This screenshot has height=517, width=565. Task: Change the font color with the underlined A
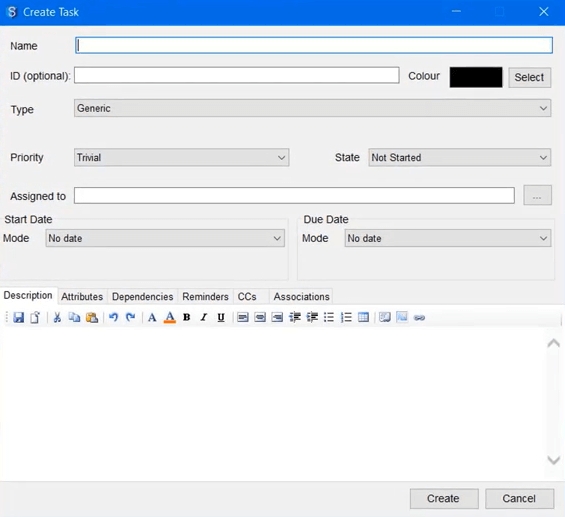(170, 317)
